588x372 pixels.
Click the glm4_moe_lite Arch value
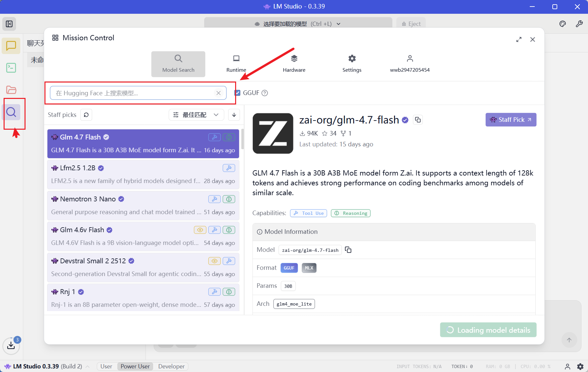294,304
